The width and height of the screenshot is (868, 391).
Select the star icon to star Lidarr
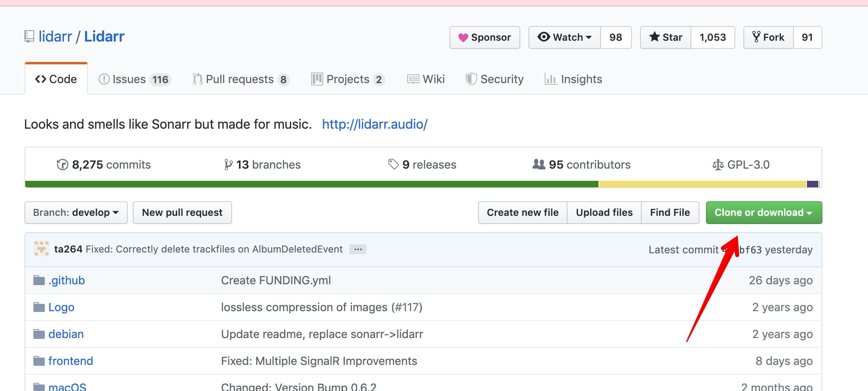[x=655, y=37]
